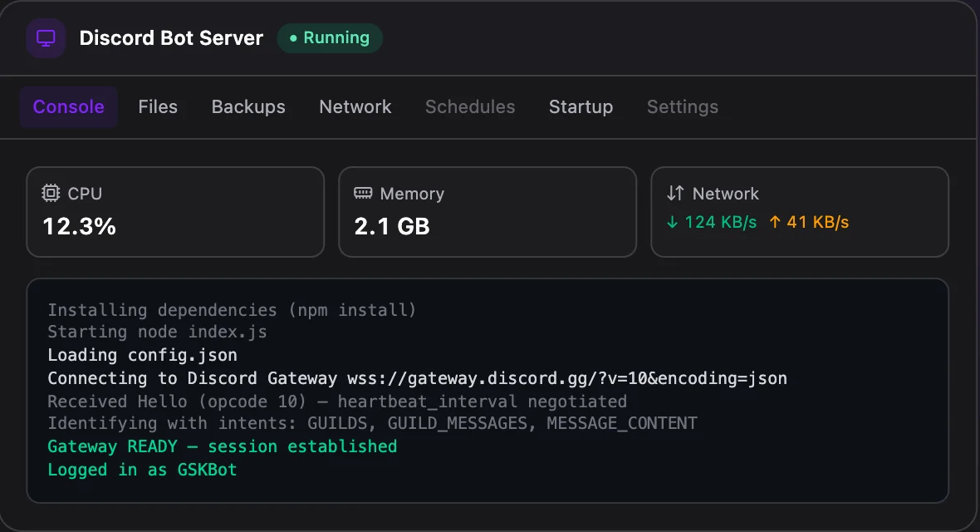Viewport: 980px width, 532px height.
Task: Click the Network card label
Action: 726,194
